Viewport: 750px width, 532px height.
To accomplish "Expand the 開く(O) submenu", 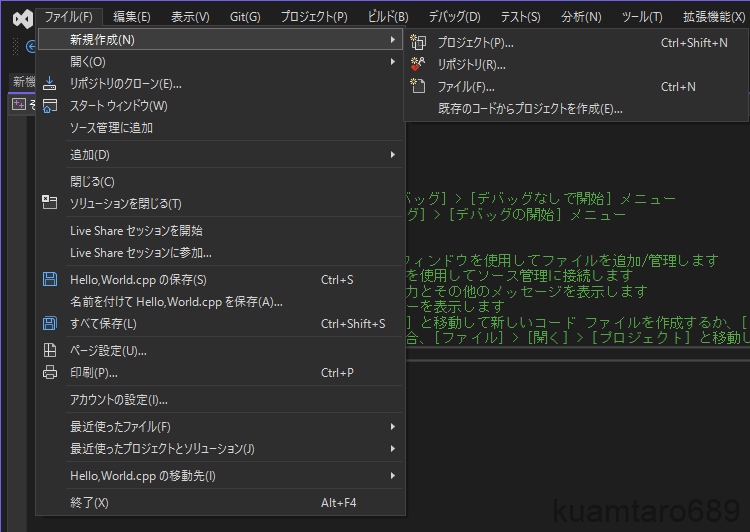I will [220, 62].
